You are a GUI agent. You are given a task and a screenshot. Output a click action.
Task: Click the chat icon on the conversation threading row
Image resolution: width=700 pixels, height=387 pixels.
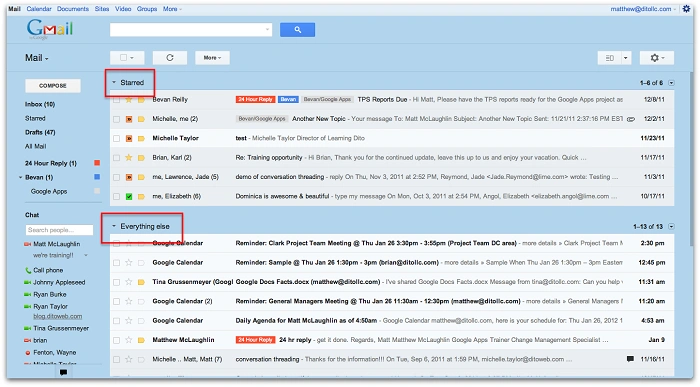click(x=630, y=359)
